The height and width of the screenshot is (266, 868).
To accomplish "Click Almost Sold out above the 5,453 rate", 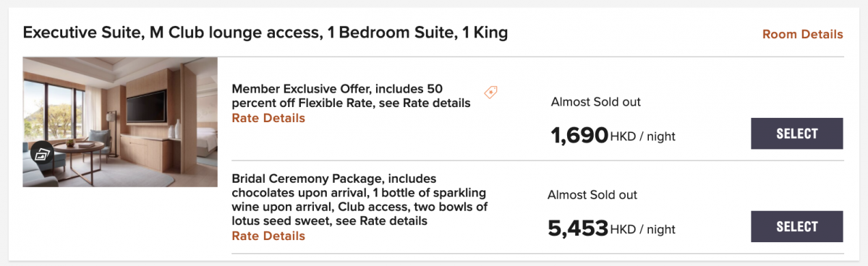I will 592,195.
